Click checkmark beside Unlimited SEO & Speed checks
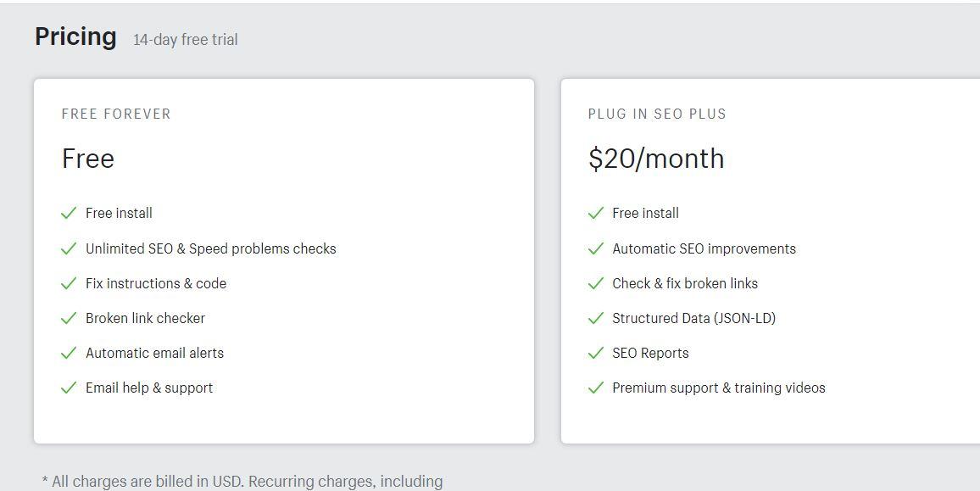The width and height of the screenshot is (980, 491). point(69,248)
